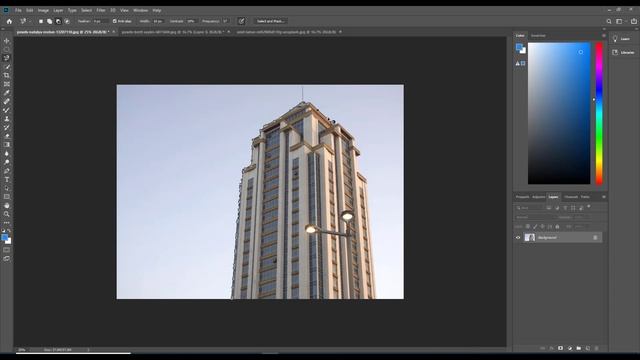Select the Move tool

pyautogui.click(x=7, y=41)
